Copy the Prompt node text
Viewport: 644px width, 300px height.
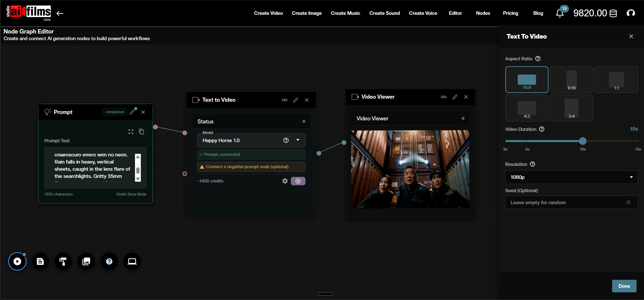pos(142,131)
